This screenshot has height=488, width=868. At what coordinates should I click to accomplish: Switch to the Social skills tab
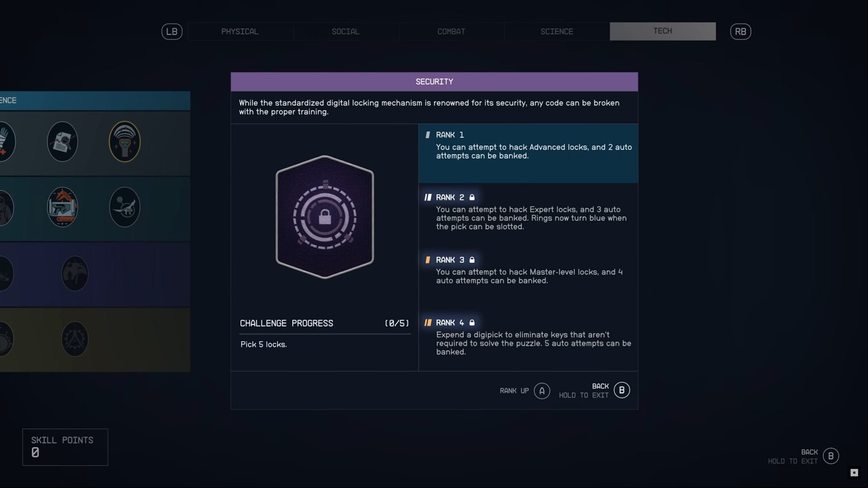[346, 32]
